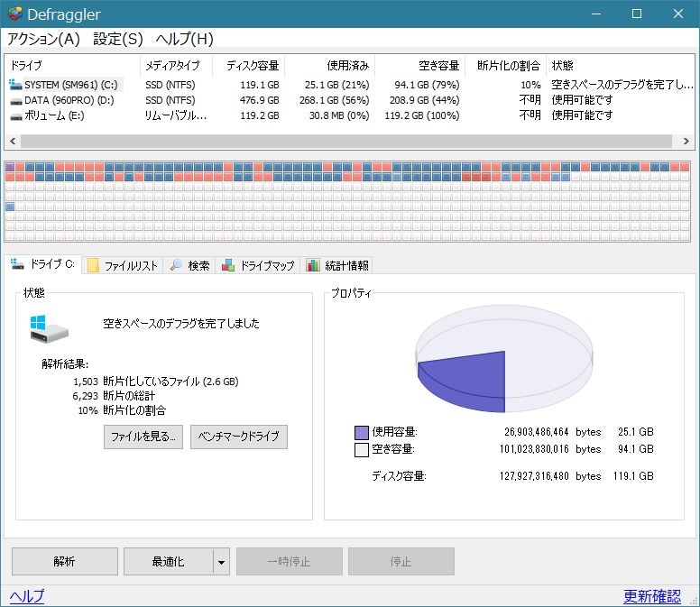Click the 25.1 GB (21%) used cell
This screenshot has height=607, width=700.
[337, 85]
